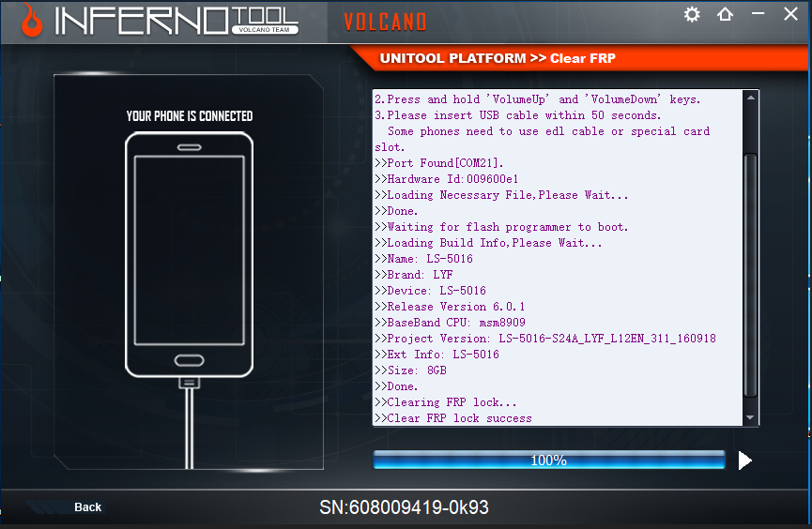Click the 'YOUR PHONE IS CONNECTED' text
Viewport: 812px width, 529px height.
(x=190, y=116)
